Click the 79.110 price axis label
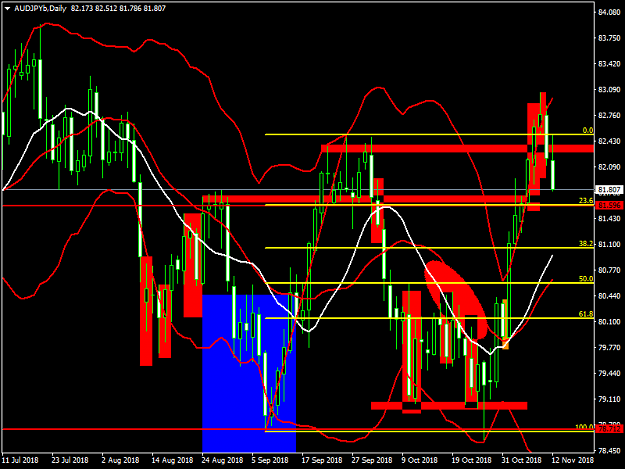The image size is (625, 469). click(609, 399)
